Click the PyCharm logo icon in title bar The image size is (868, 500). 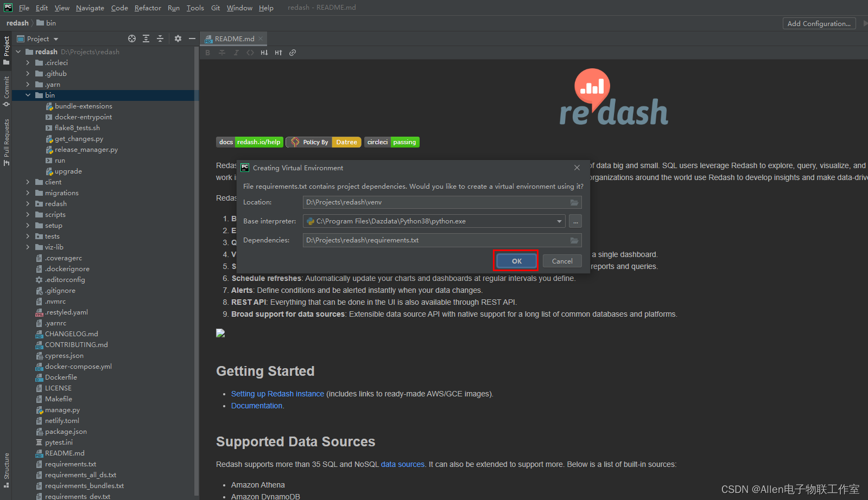tap(8, 8)
